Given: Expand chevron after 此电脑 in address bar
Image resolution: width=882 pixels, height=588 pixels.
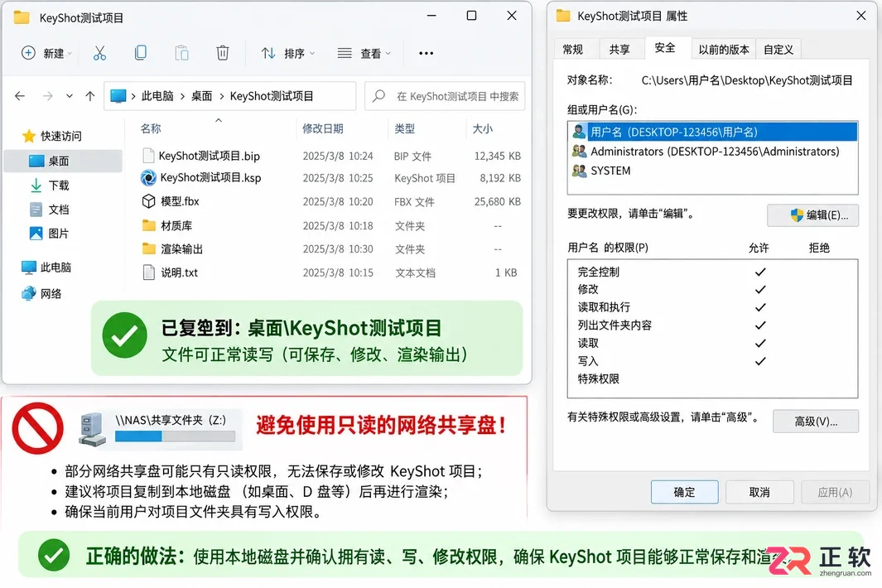Looking at the screenshot, I should (x=183, y=97).
